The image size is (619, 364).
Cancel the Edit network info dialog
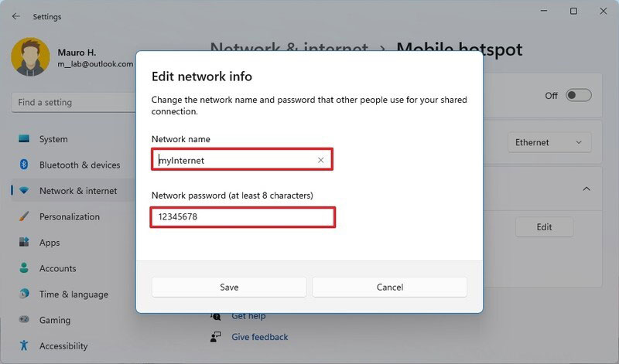(x=390, y=287)
